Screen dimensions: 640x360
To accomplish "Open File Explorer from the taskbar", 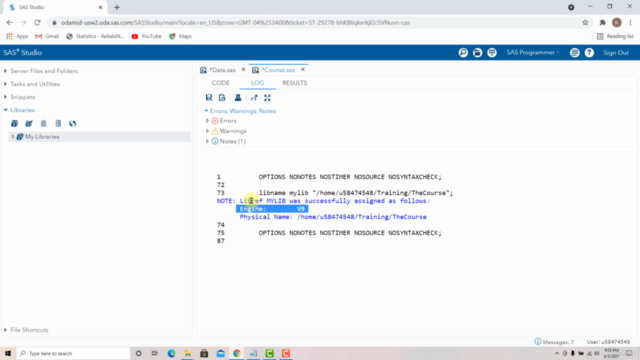I will click(188, 353).
